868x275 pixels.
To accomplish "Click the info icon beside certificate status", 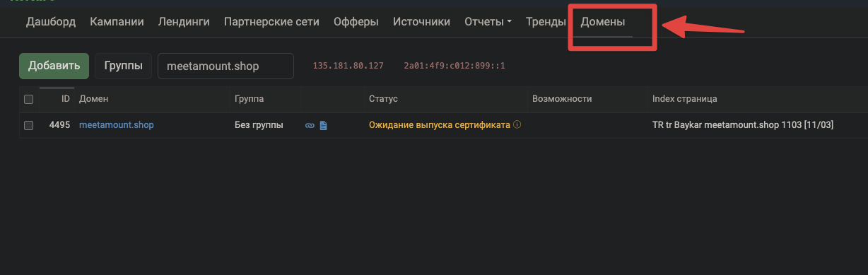I will (x=517, y=125).
